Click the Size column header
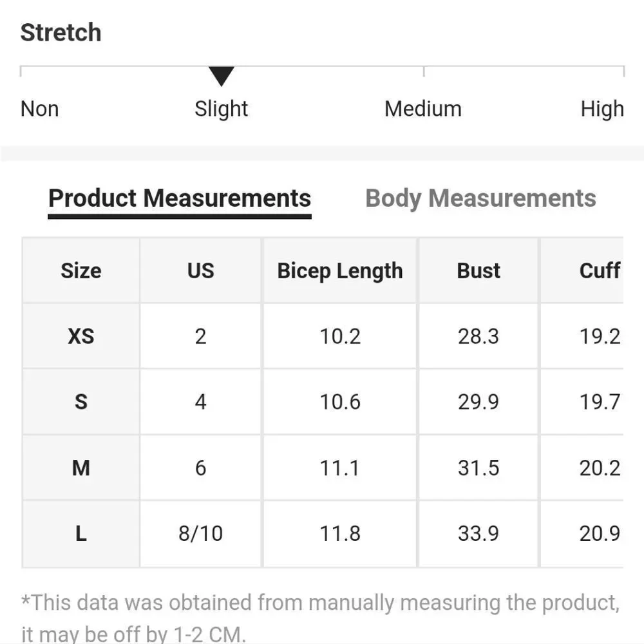Viewport: 644px width, 644px height. pyautogui.click(x=81, y=270)
